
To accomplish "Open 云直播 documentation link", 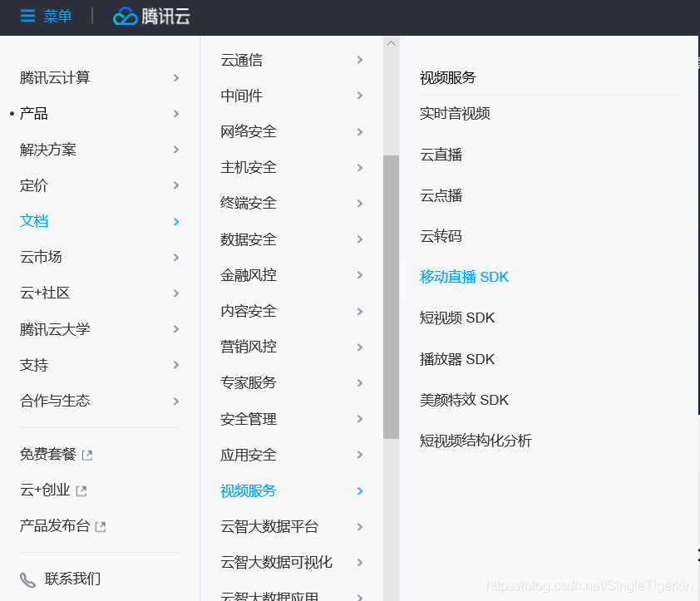I will [x=441, y=155].
